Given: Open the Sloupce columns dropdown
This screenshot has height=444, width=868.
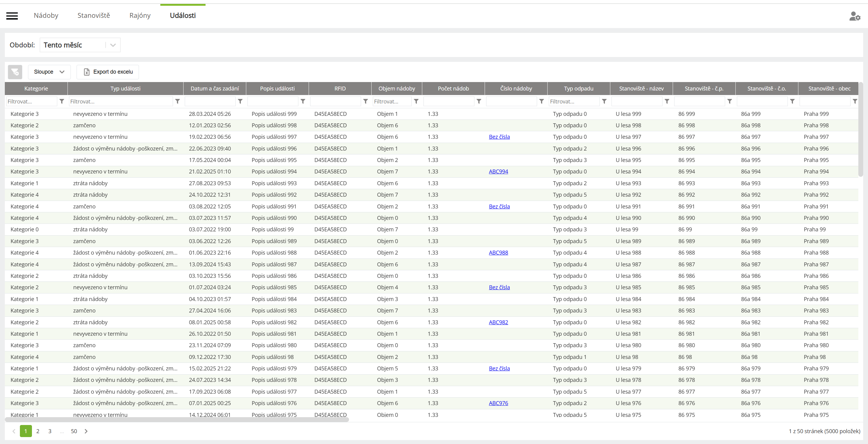Looking at the screenshot, I should pyautogui.click(x=49, y=72).
